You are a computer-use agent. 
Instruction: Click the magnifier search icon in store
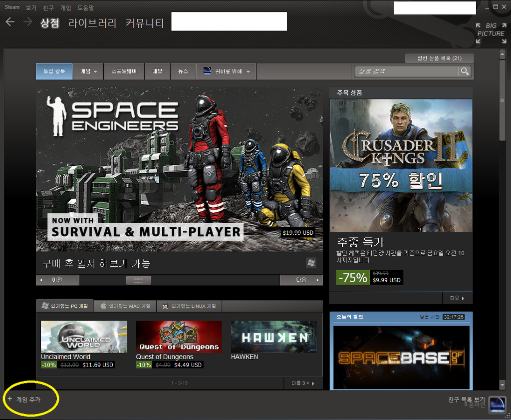tap(465, 71)
